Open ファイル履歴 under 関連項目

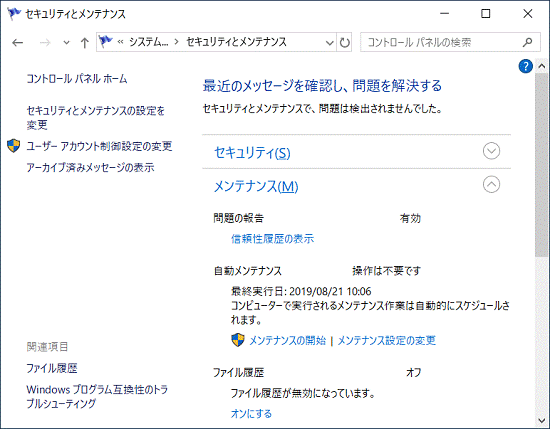click(x=52, y=368)
